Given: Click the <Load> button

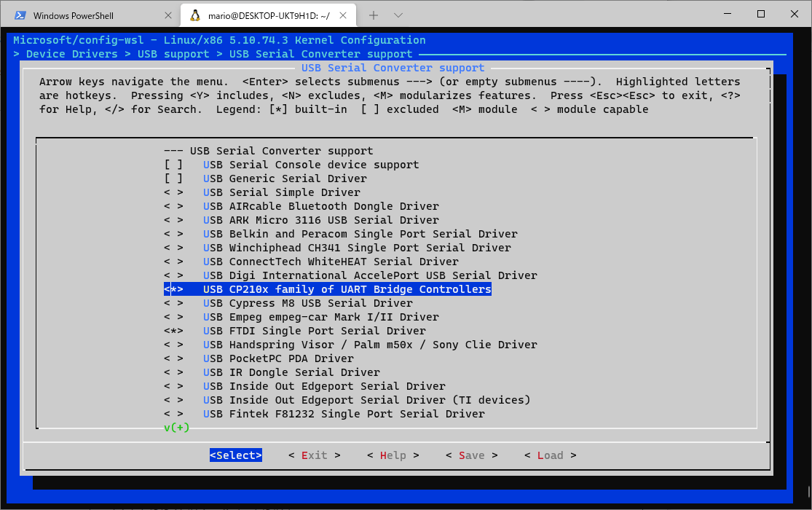Looking at the screenshot, I should point(550,455).
